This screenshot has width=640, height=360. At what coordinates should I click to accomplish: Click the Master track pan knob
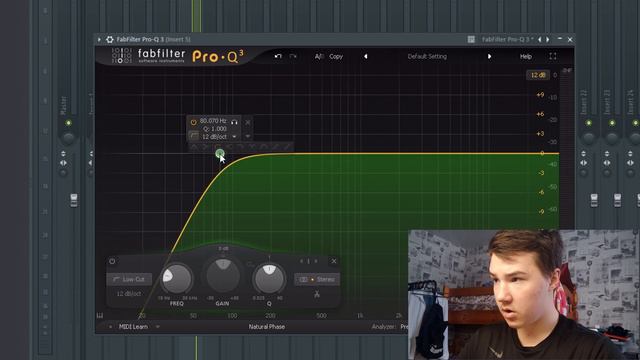(68, 138)
